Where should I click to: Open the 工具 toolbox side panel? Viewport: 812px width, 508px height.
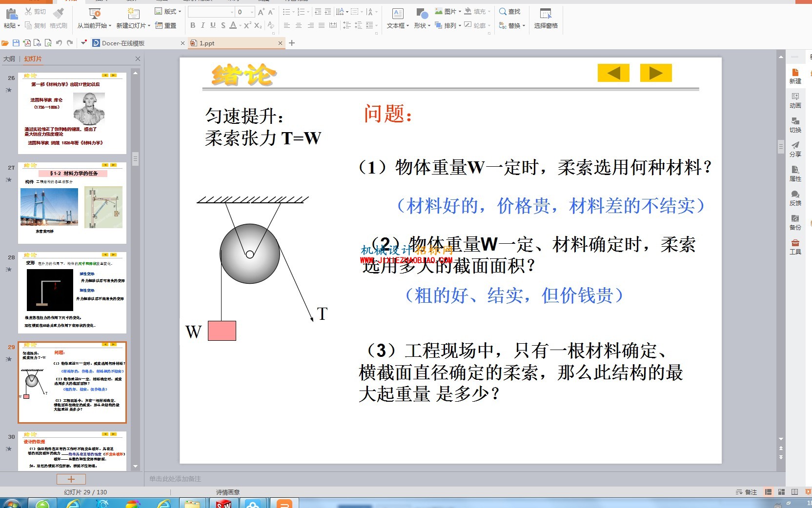tap(795, 247)
